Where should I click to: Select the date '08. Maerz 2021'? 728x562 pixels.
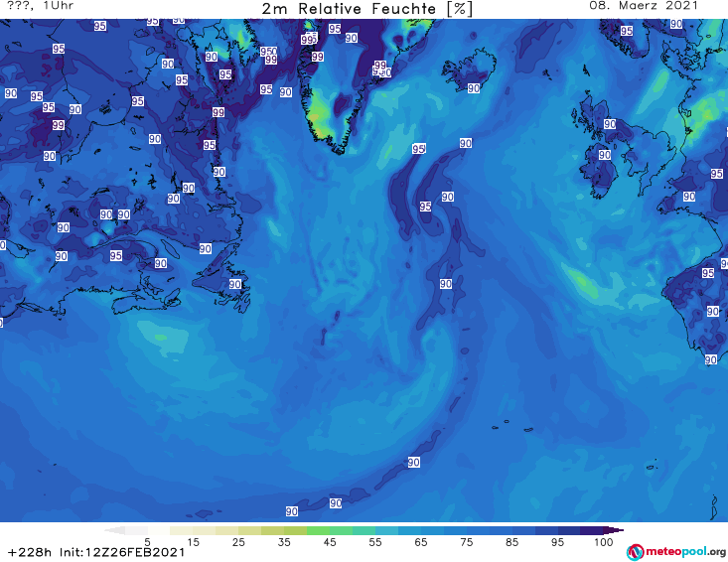coord(644,6)
